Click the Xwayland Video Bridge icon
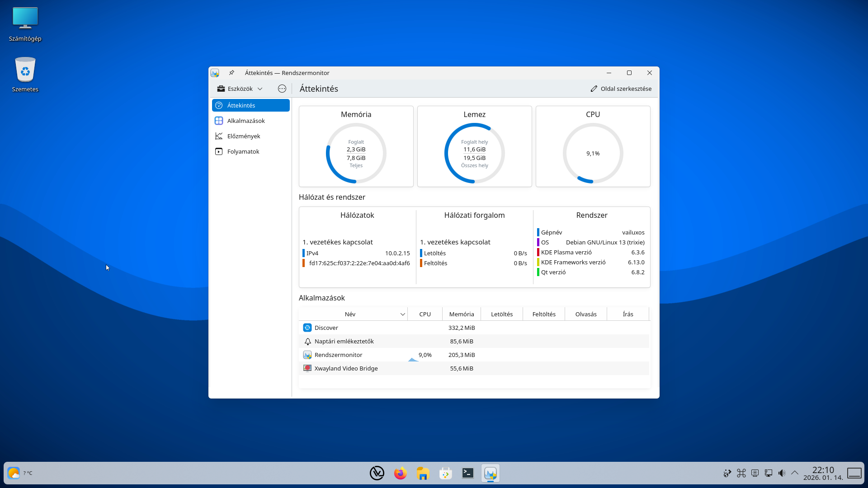 [307, 368]
